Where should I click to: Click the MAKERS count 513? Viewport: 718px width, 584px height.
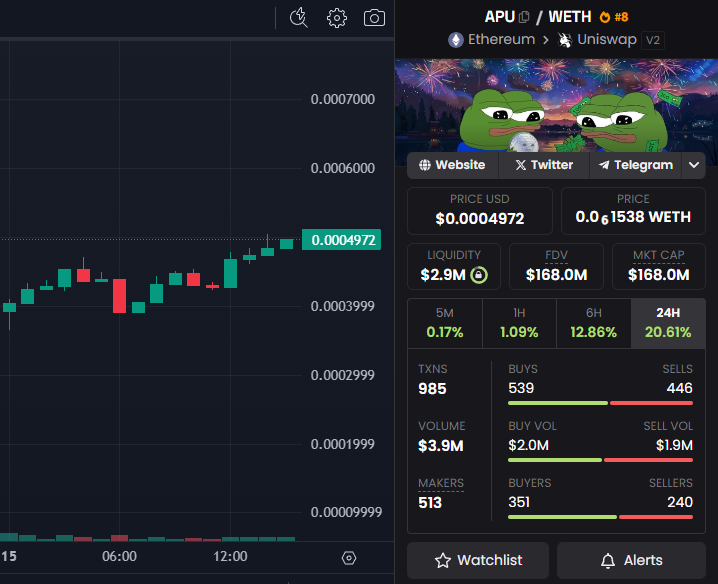point(430,503)
